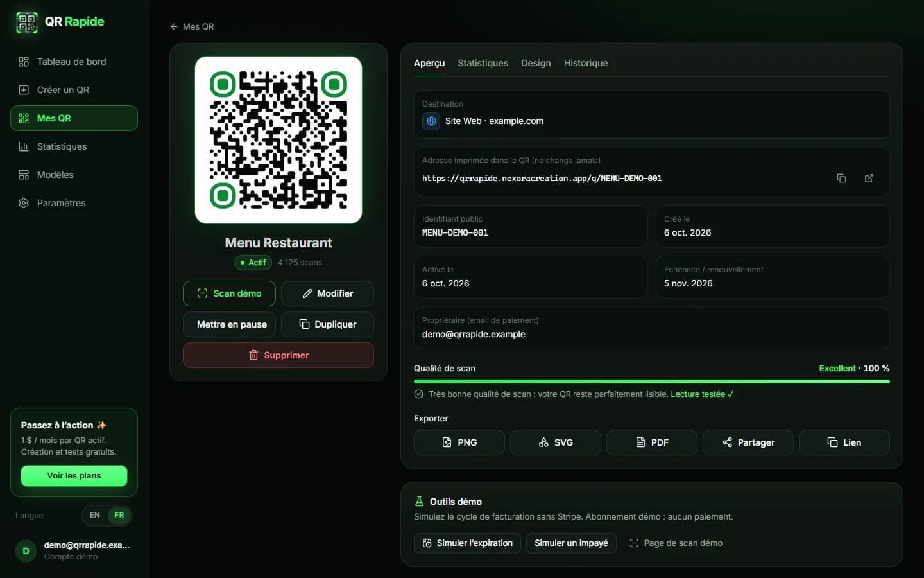Image resolution: width=924 pixels, height=578 pixels.
Task: Click Simuler un impayé button
Action: click(571, 543)
